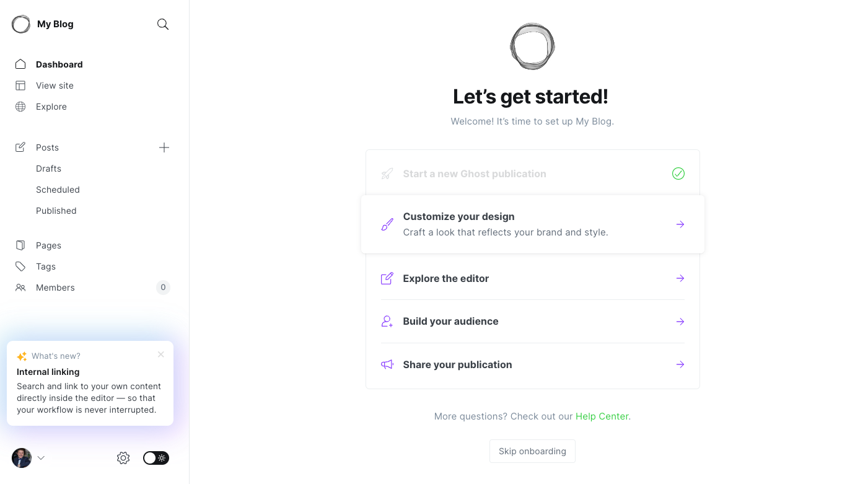
Task: Open the Help Center link
Action: pos(602,416)
